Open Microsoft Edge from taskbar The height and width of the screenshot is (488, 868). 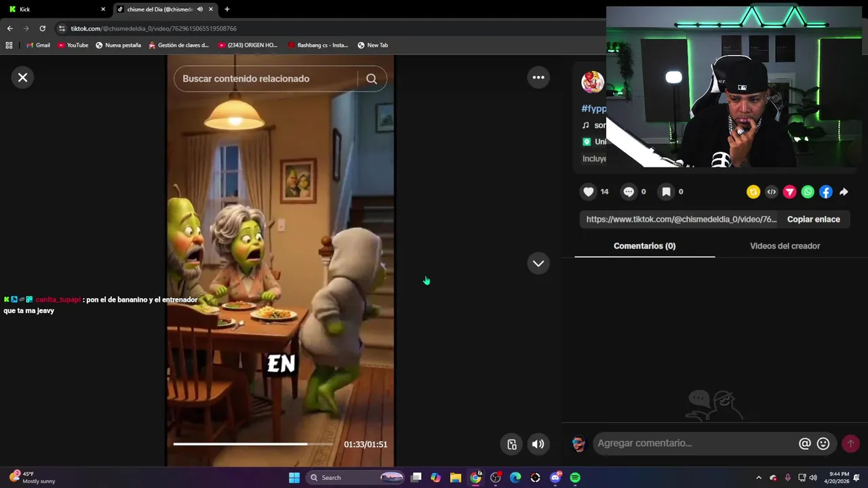515,478
